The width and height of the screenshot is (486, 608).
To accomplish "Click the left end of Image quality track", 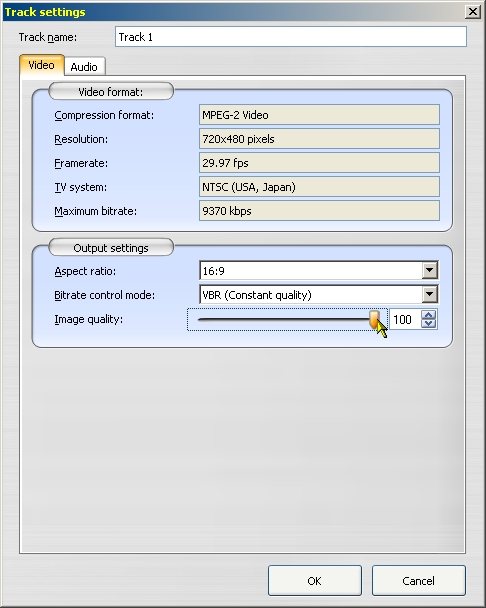I will 202,320.
